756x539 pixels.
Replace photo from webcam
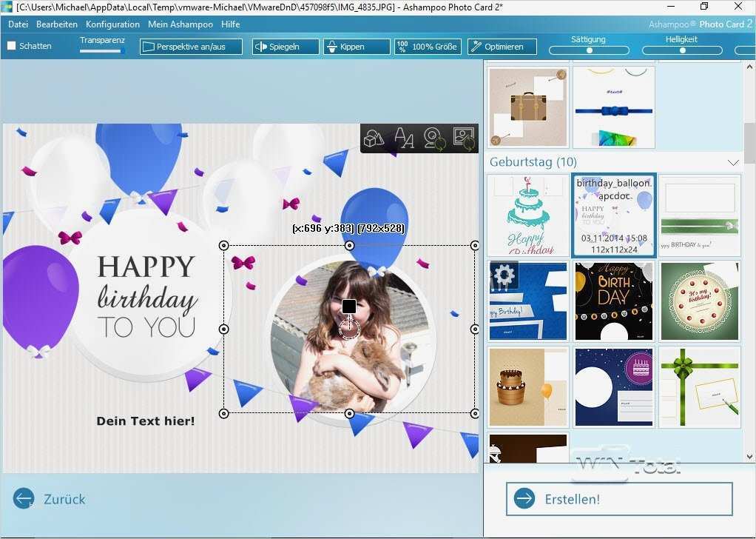tap(434, 138)
